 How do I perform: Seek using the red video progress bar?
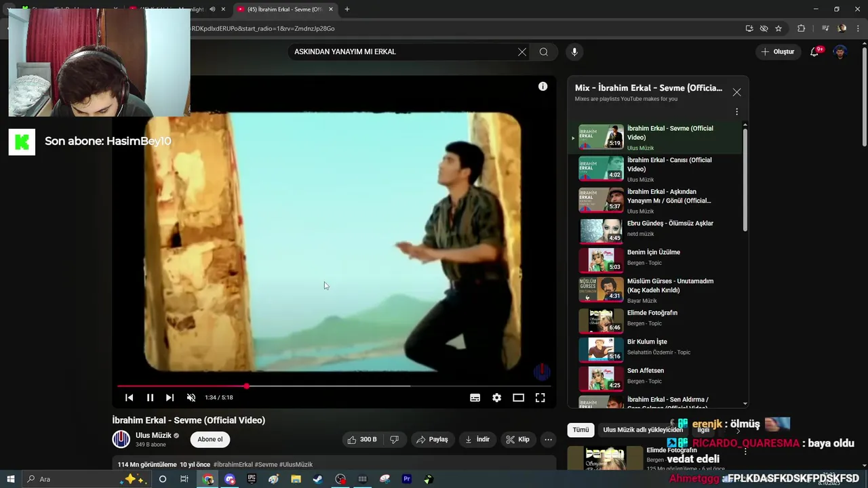(334, 386)
